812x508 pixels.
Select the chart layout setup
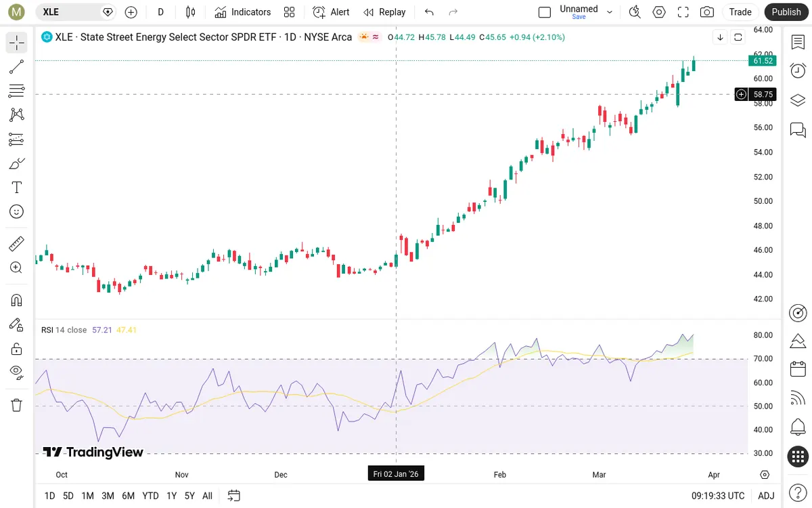pos(545,12)
